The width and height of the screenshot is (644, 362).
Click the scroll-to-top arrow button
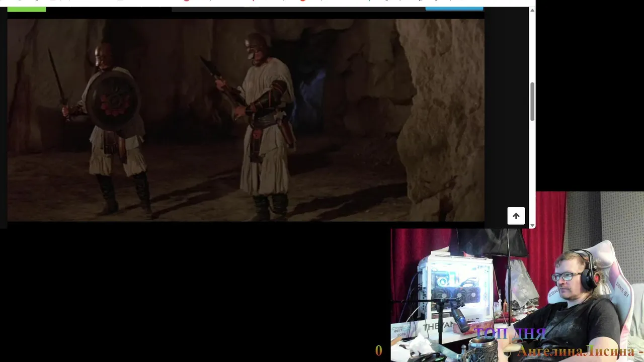(x=516, y=216)
